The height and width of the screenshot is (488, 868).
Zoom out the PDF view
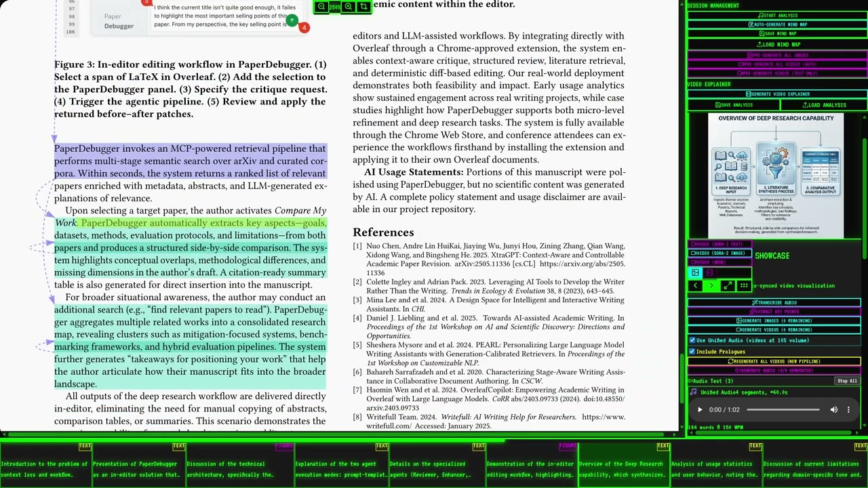pyautogui.click(x=321, y=7)
